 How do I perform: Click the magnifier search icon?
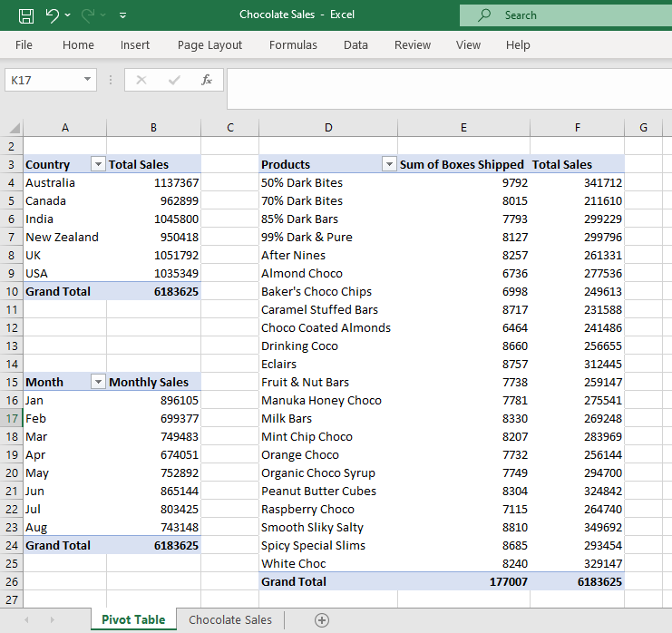(x=484, y=15)
